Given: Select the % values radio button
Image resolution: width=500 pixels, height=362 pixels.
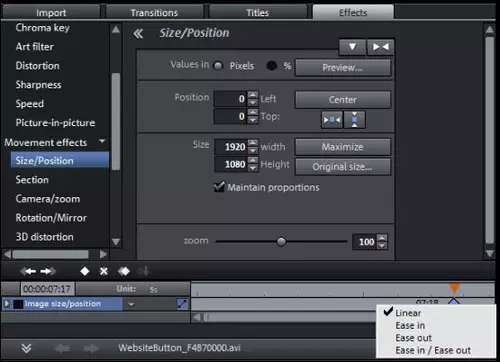Looking at the screenshot, I should 272,66.
